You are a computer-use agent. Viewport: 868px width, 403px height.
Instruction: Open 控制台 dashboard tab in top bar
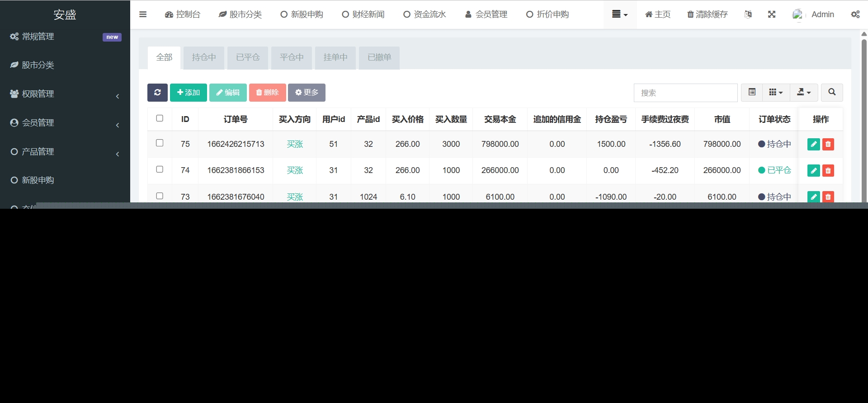tap(183, 14)
